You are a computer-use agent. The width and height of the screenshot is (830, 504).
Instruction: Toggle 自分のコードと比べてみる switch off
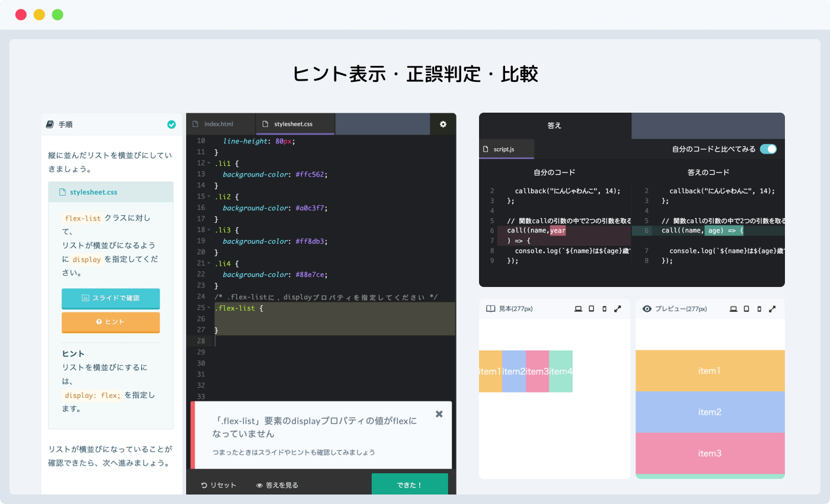tap(769, 149)
